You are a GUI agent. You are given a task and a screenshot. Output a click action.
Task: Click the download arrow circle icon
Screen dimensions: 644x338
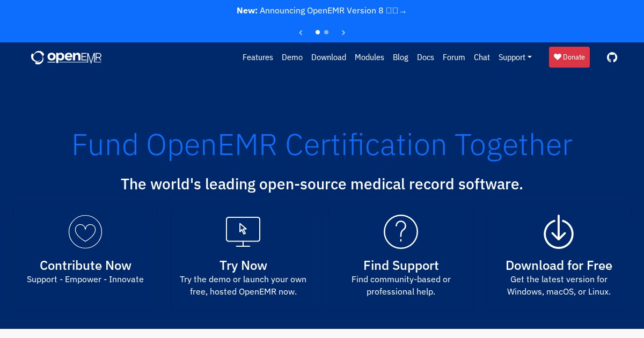click(559, 232)
